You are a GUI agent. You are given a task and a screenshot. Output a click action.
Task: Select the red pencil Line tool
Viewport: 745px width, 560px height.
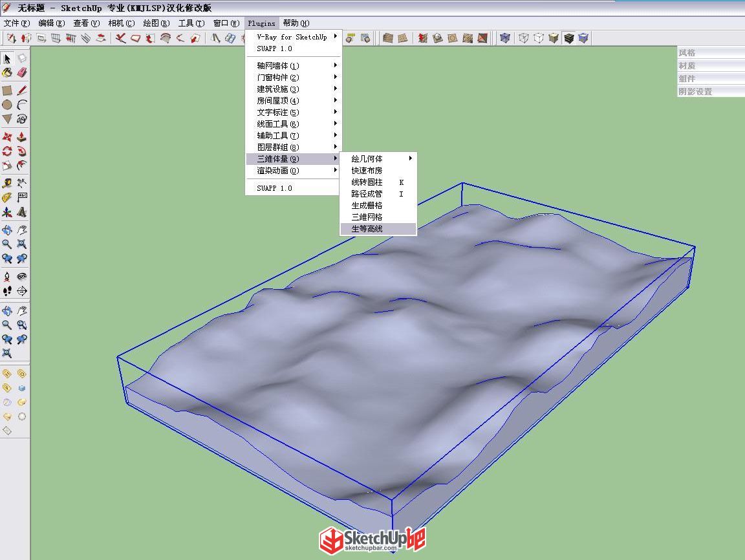22,91
